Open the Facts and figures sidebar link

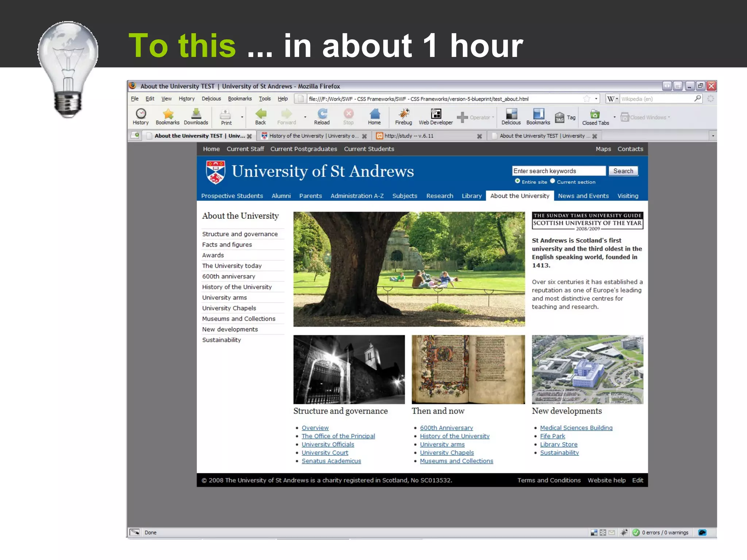click(x=227, y=245)
